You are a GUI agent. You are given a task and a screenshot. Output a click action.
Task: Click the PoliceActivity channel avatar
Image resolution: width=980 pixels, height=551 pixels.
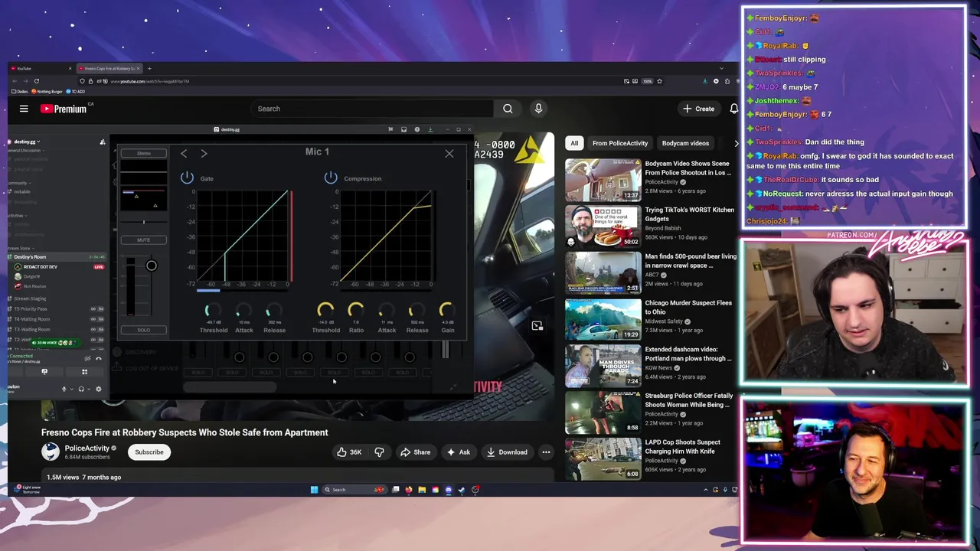(51, 452)
